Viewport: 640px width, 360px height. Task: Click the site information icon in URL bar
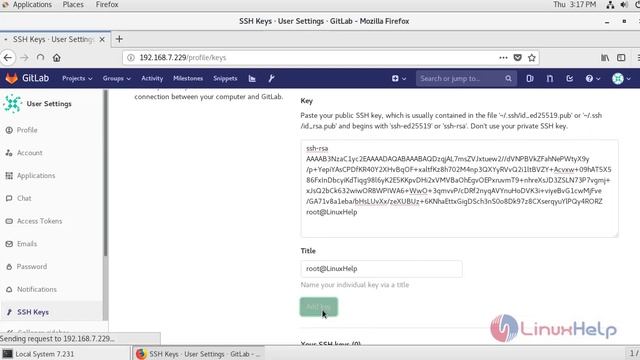coord(131,58)
